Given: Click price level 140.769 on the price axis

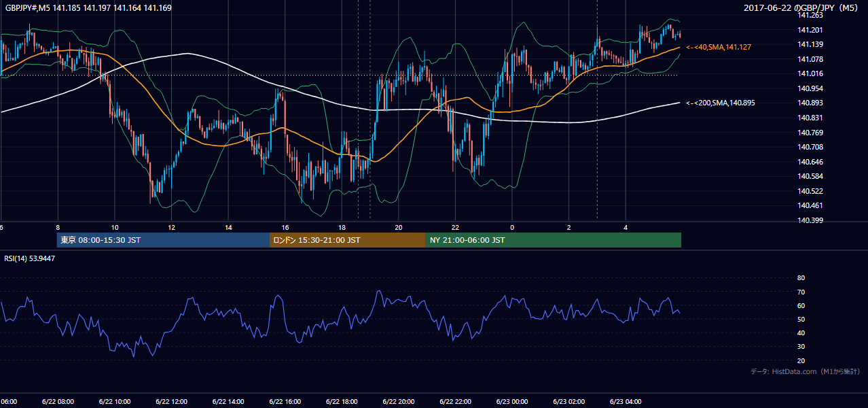Looking at the screenshot, I should [x=810, y=133].
